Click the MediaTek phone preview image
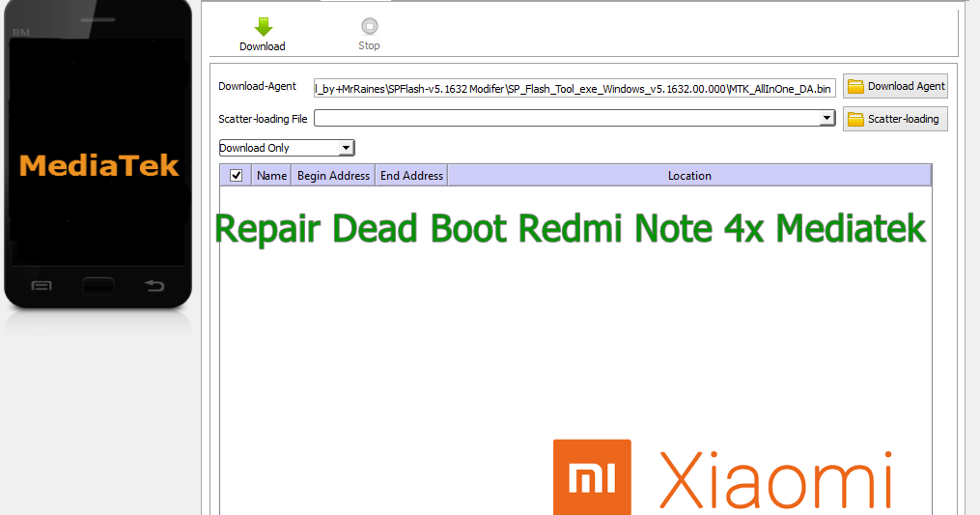This screenshot has width=980, height=515. point(98,155)
